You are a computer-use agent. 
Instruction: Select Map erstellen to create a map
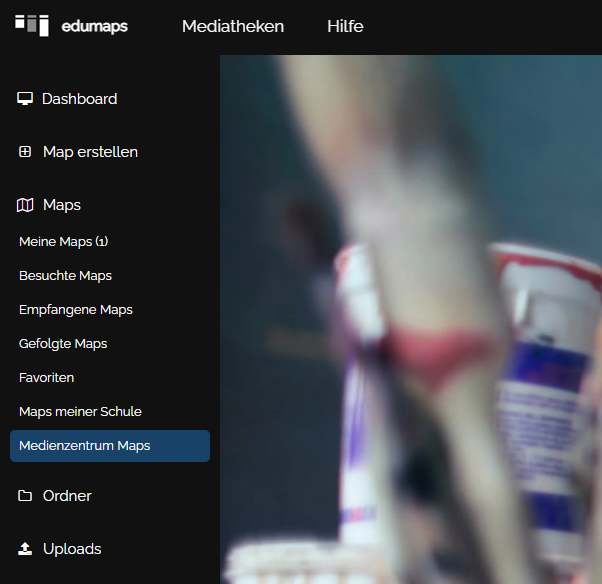90,152
